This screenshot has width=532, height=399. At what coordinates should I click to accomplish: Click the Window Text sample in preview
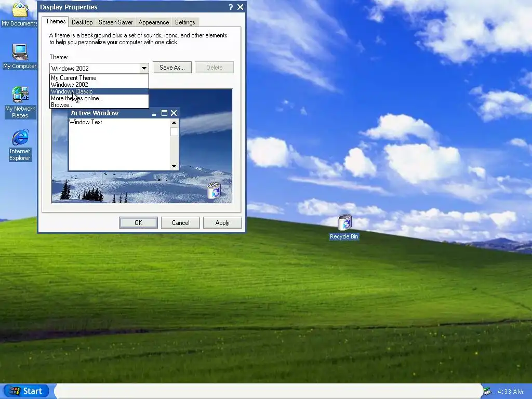(x=86, y=122)
